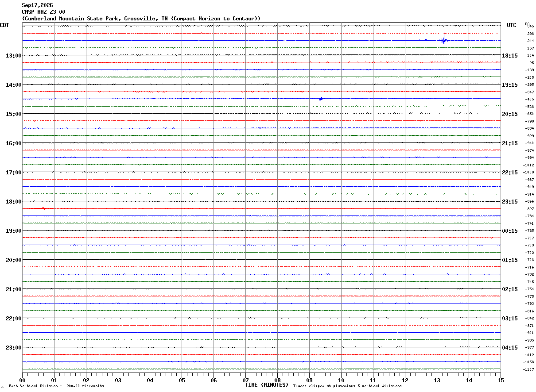Click the 15 minute axis tick label
Screen dimensions: 536x392
(x=501, y=380)
